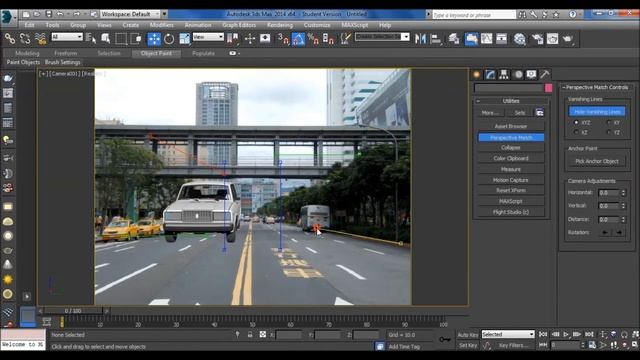Viewport: 640px width, 360px height.
Task: Click the Align tool icon
Action: [x=436, y=39]
